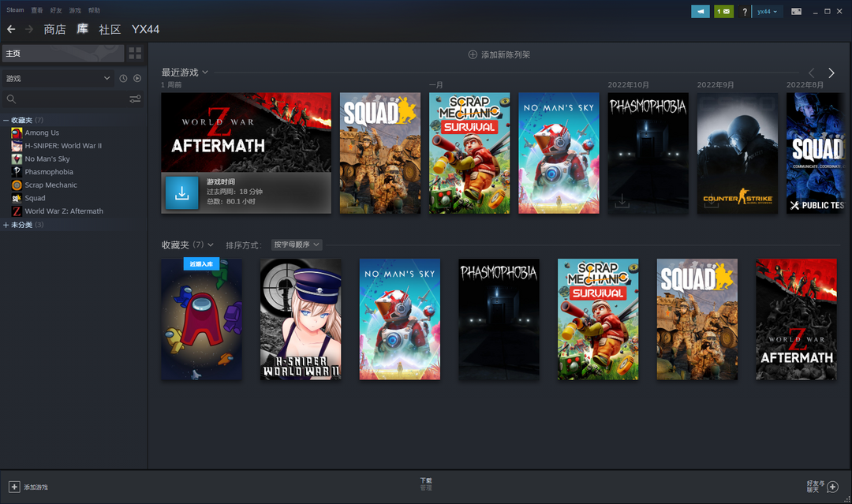Show more recent games with the right arrow

point(831,73)
